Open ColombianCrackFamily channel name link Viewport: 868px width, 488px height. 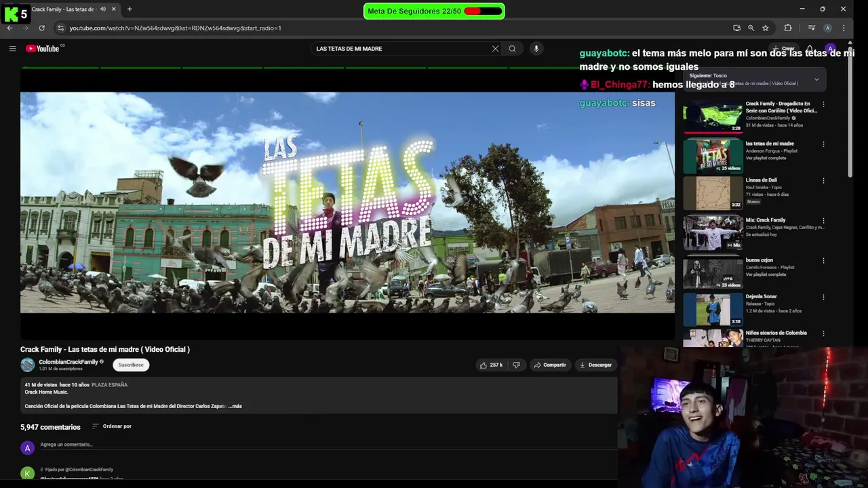[x=68, y=362]
